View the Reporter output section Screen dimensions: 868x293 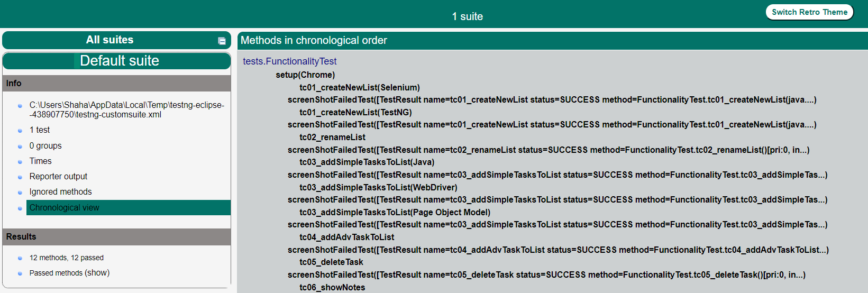58,177
